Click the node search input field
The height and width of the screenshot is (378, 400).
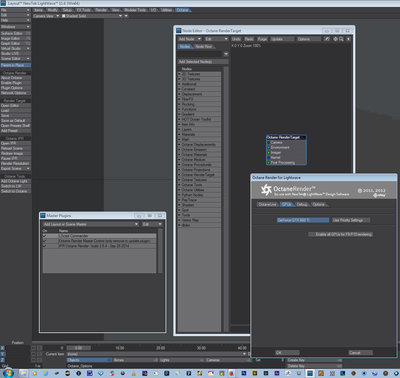pos(200,54)
